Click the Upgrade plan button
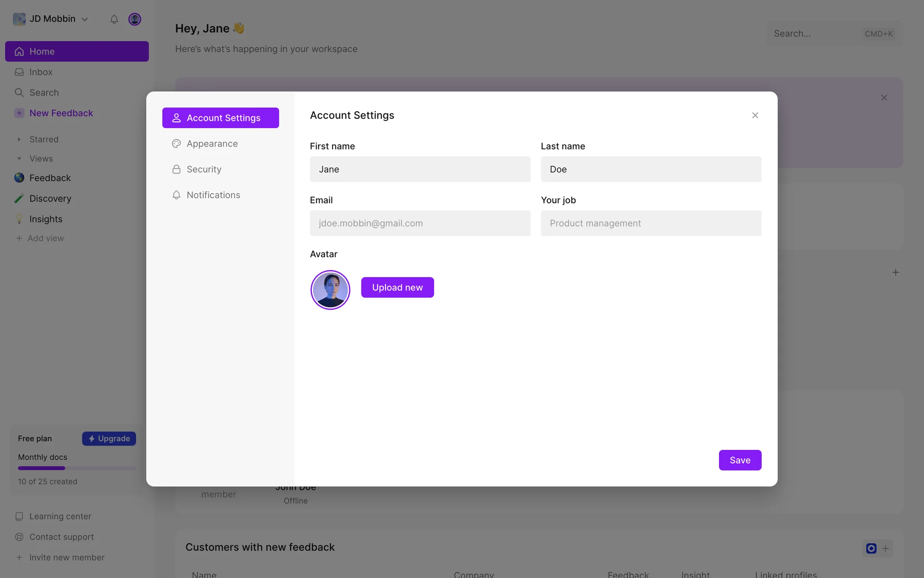 pyautogui.click(x=109, y=439)
